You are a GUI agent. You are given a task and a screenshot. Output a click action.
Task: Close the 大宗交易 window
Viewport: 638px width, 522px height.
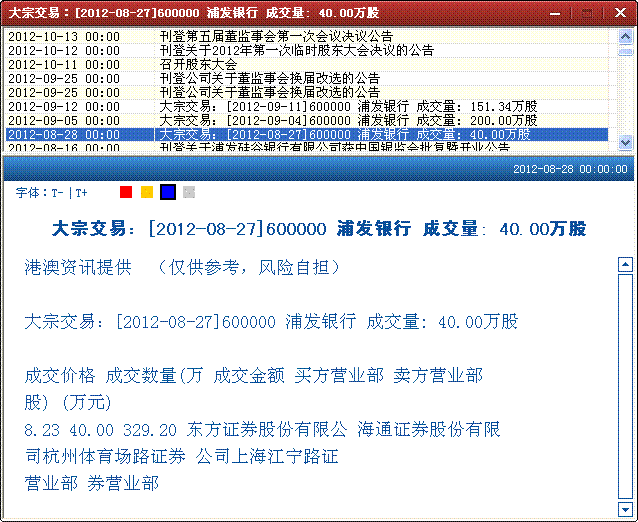[x=620, y=13]
